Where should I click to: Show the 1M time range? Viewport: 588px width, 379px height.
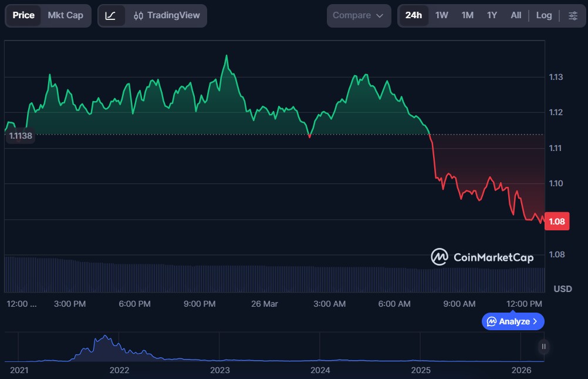click(467, 15)
